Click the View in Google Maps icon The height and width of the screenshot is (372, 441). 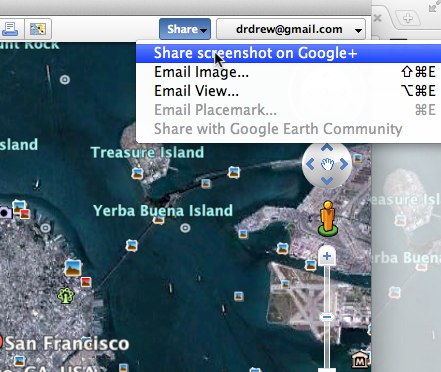tap(38, 29)
